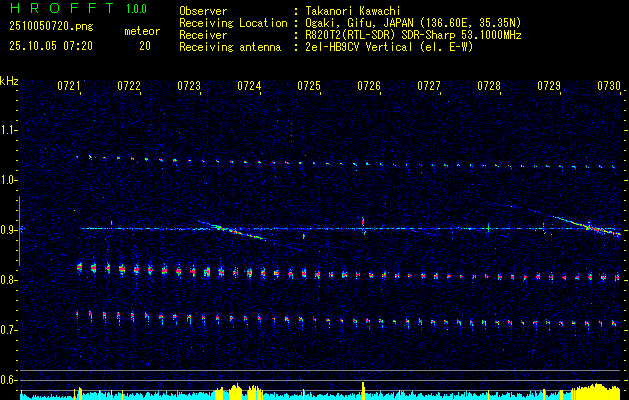The height and width of the screenshot is (400, 629).
Task: Click the 0730 time tick label
Action: point(609,87)
